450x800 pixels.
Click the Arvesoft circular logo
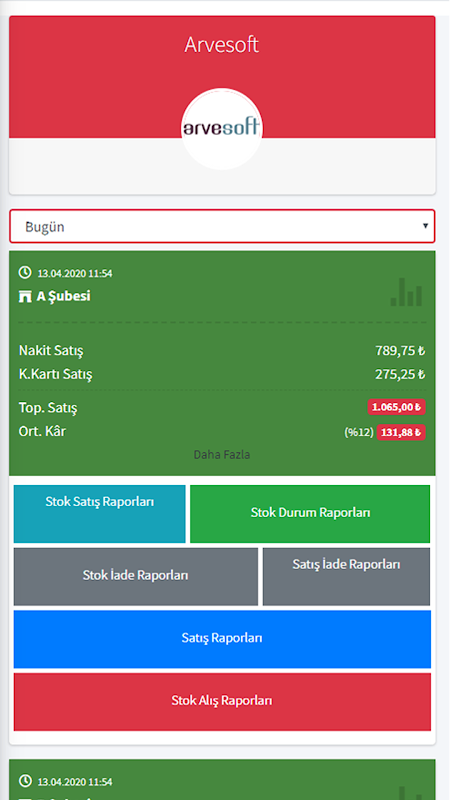(222, 129)
